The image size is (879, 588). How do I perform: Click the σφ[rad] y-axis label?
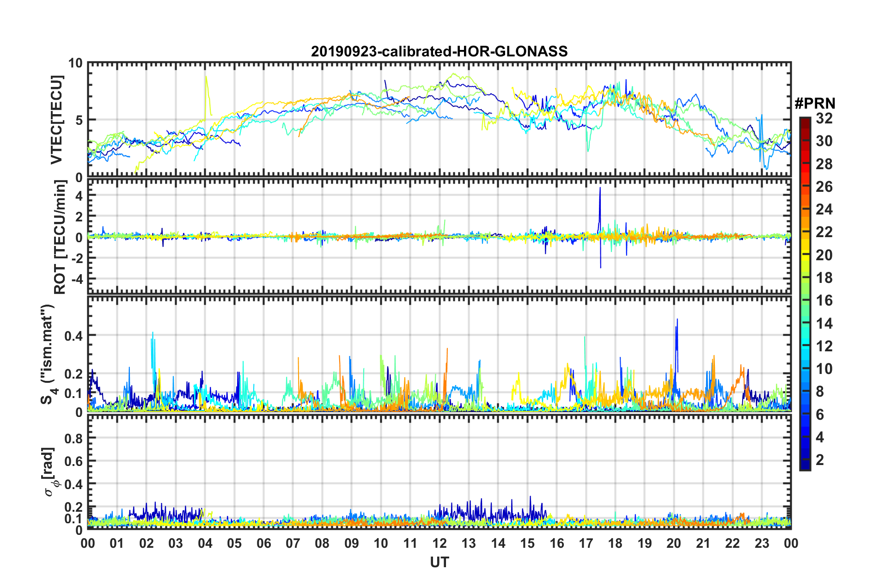point(49,472)
